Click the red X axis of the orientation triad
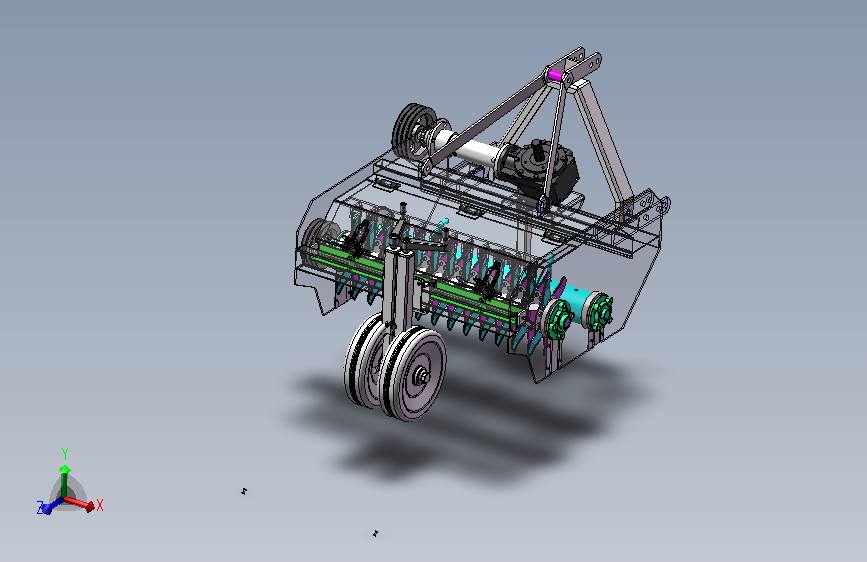This screenshot has width=867, height=562. 80,503
